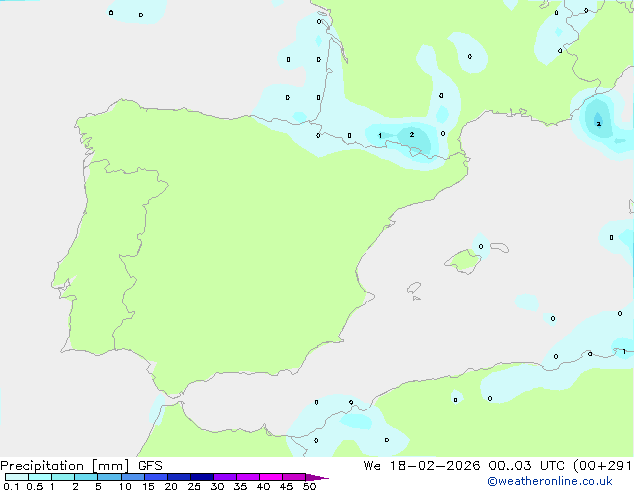
Task: Select the 1–2 mm legend color swatch
Action: (63, 477)
